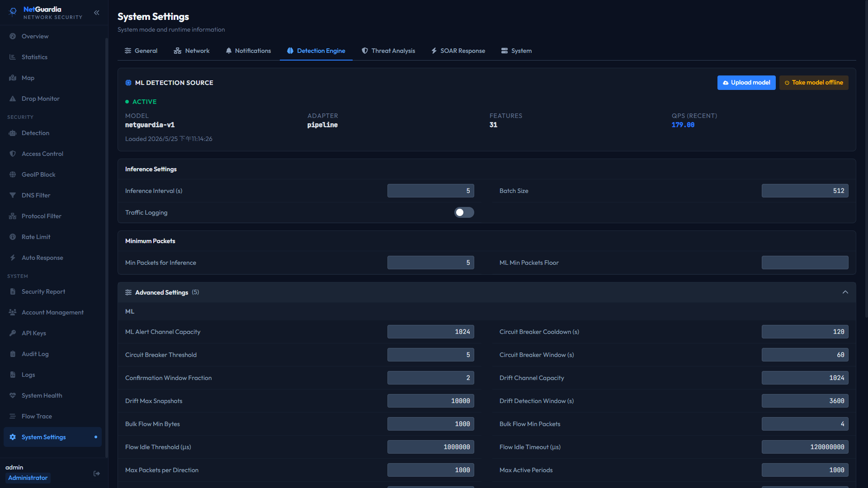This screenshot has height=488, width=868.
Task: Click the Drift Max Snapshots field
Action: [x=431, y=401]
